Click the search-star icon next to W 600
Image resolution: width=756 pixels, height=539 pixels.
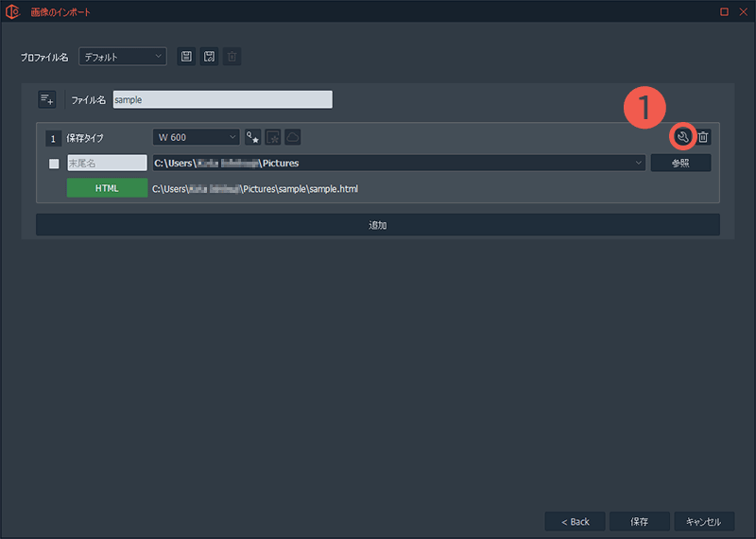(252, 137)
